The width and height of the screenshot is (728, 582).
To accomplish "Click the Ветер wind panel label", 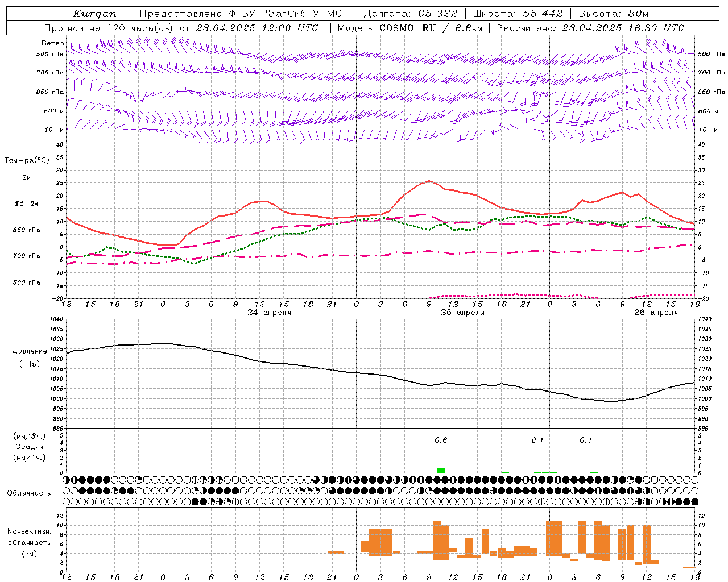I will click(52, 43).
